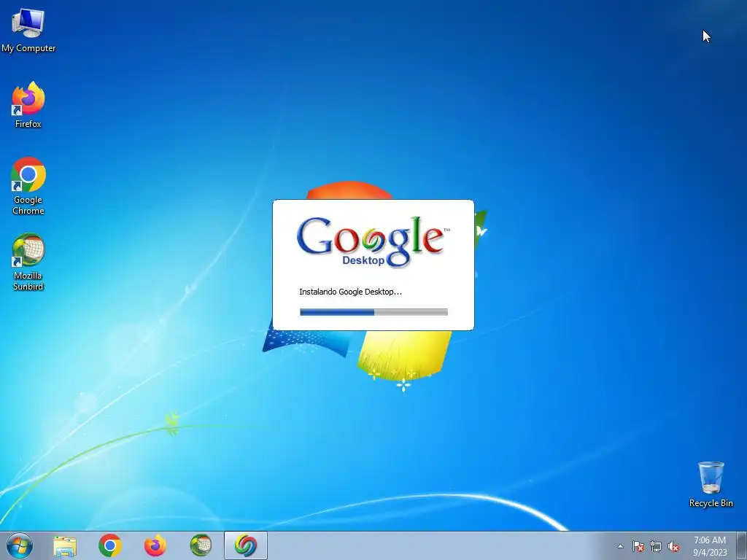Select the Google Chrome desktop shortcut
The width and height of the screenshot is (747, 560).
click(x=28, y=186)
